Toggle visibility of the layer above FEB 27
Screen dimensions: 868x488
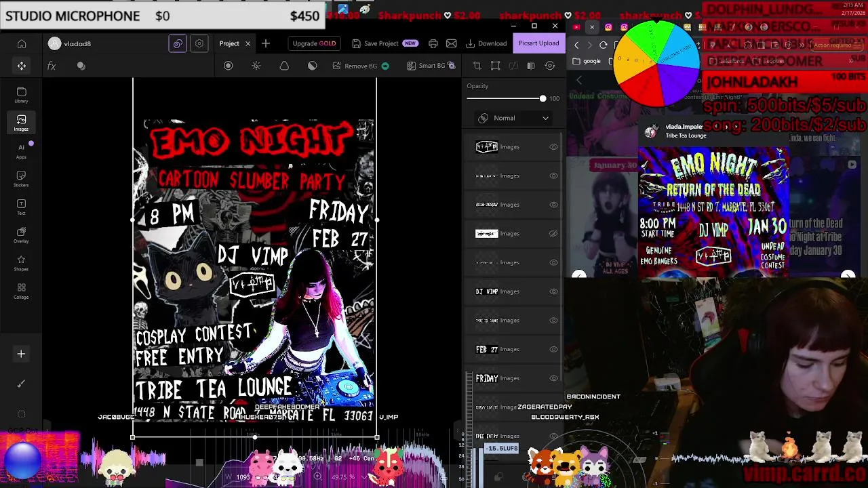(x=553, y=321)
